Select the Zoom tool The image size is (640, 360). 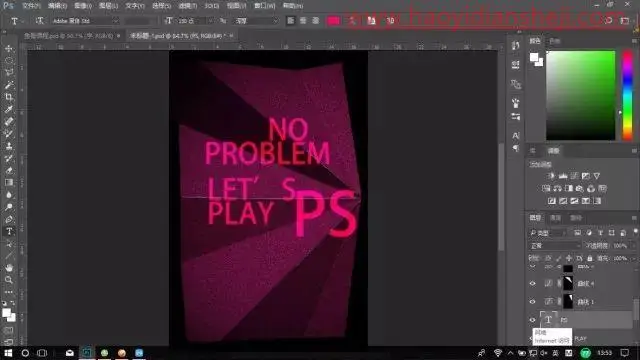coord(9,280)
